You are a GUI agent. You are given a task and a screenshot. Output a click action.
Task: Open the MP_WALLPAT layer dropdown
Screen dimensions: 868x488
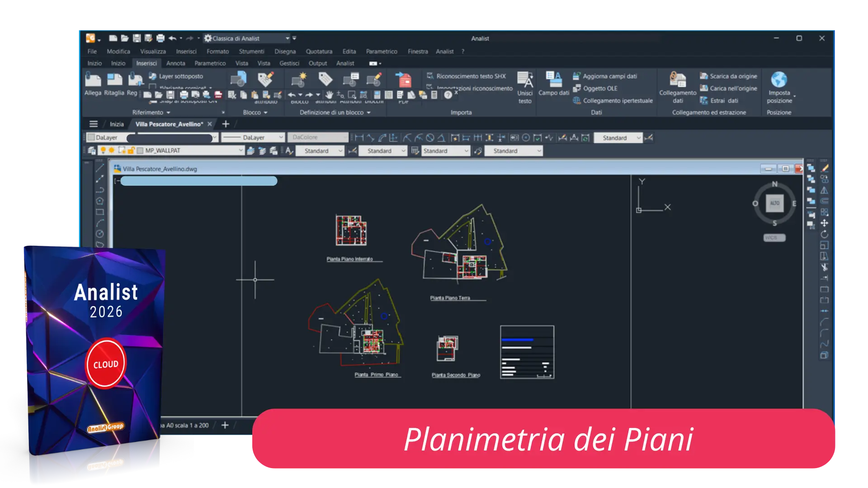point(241,150)
